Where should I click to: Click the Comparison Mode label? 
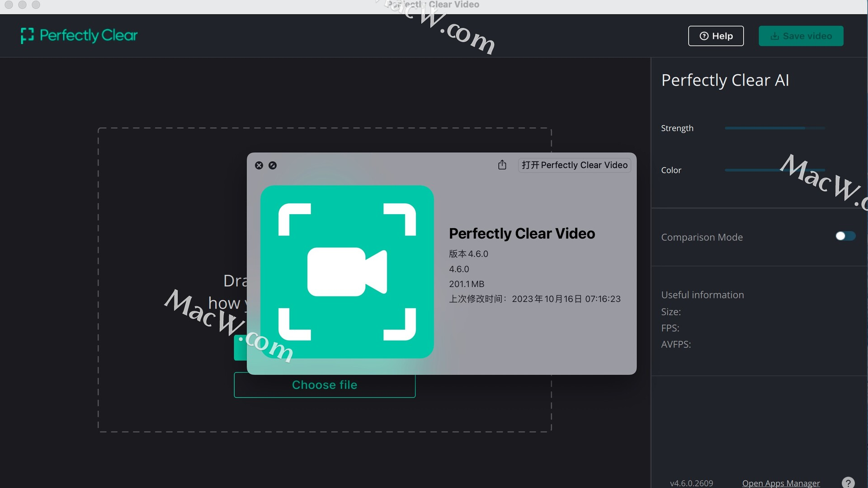[x=702, y=237]
